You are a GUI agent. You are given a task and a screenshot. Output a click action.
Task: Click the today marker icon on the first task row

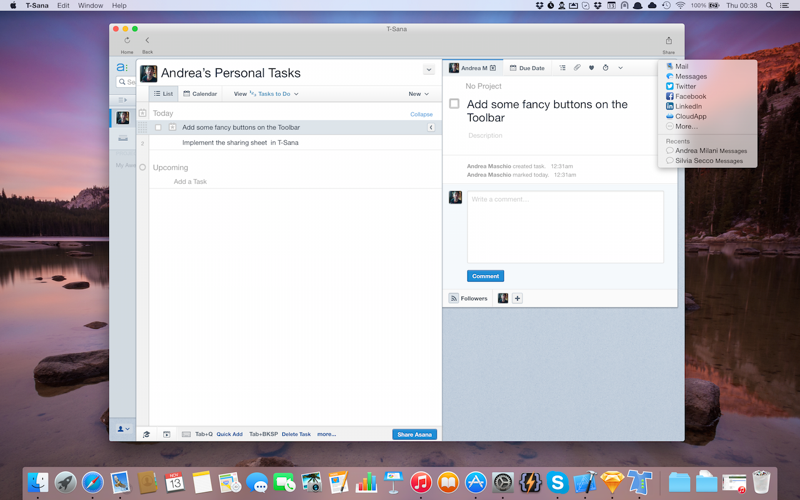(x=172, y=128)
